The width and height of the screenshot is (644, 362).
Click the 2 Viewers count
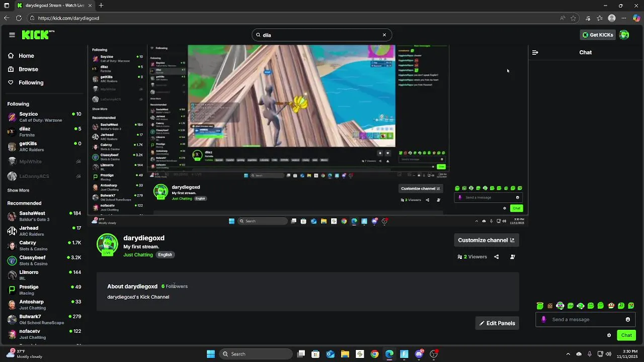pyautogui.click(x=472, y=257)
